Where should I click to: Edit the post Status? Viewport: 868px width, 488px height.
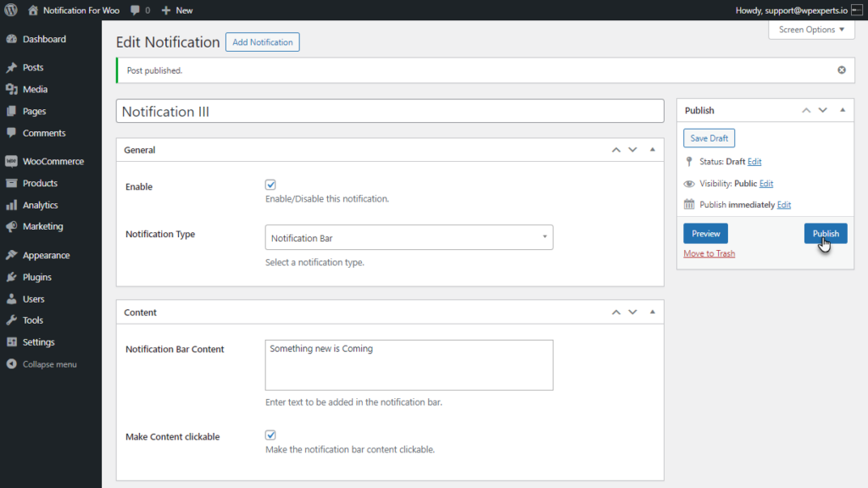click(754, 162)
